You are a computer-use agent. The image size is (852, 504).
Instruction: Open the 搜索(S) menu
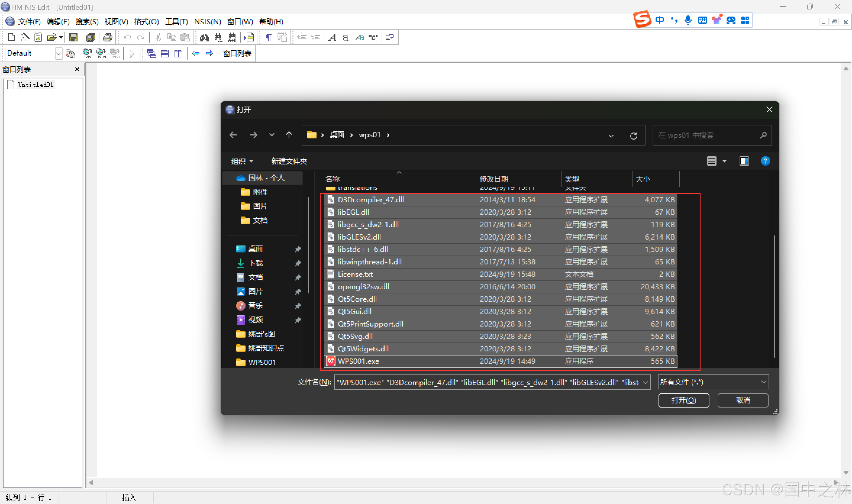[87, 22]
